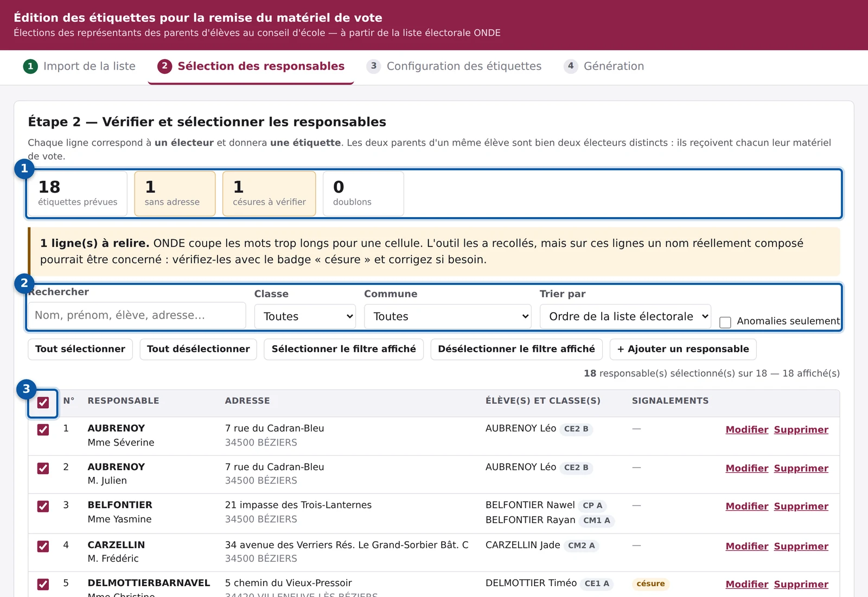Click Modifier for DELMOTTIERBARNAVEL row
868x597 pixels.
pos(747,585)
